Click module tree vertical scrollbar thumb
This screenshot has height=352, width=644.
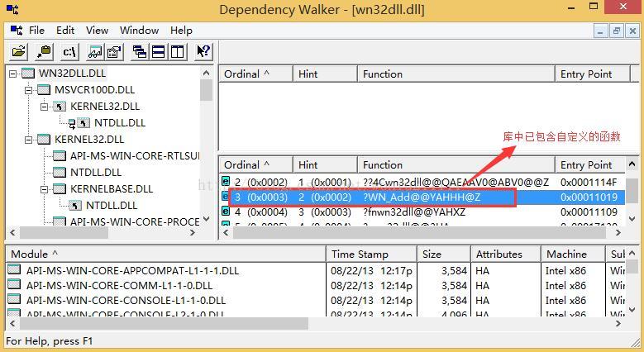[x=206, y=90]
